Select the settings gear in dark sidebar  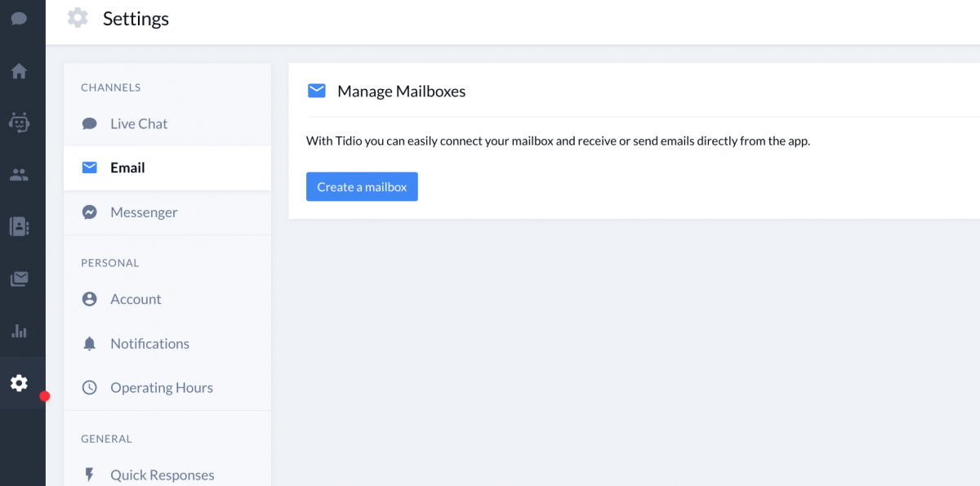click(x=19, y=383)
